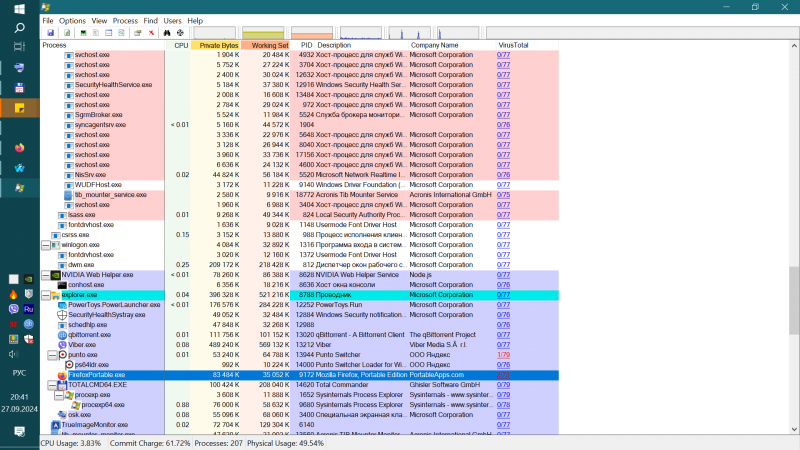The height and width of the screenshot is (450, 800).
Task: Collapse the TOTALCMD64.EXE tree node
Action: [53, 385]
